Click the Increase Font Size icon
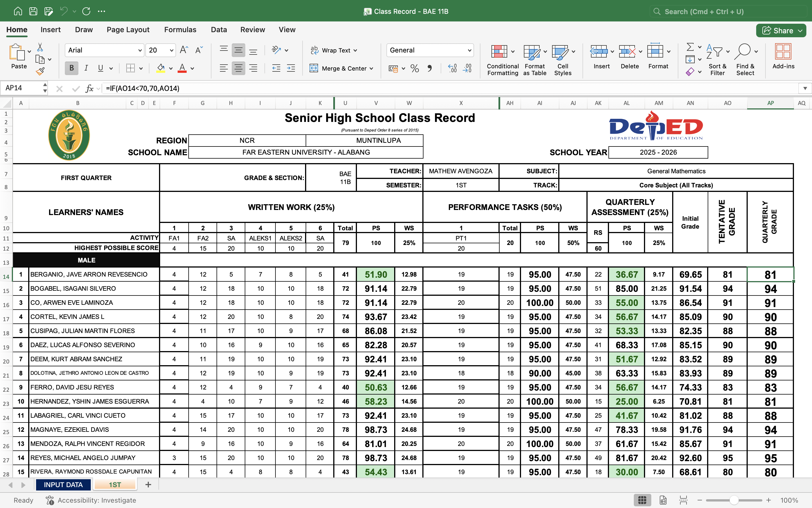Image resolution: width=812 pixels, height=508 pixels. click(x=184, y=50)
